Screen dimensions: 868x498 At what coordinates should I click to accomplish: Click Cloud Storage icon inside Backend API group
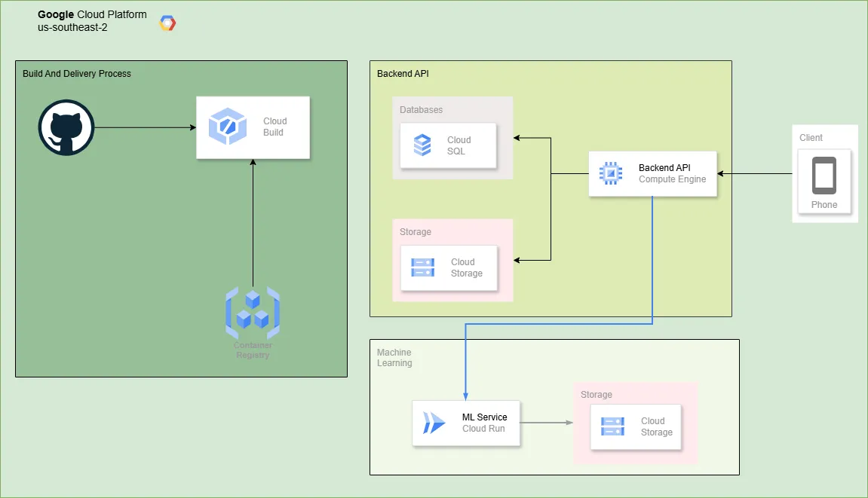(x=422, y=267)
